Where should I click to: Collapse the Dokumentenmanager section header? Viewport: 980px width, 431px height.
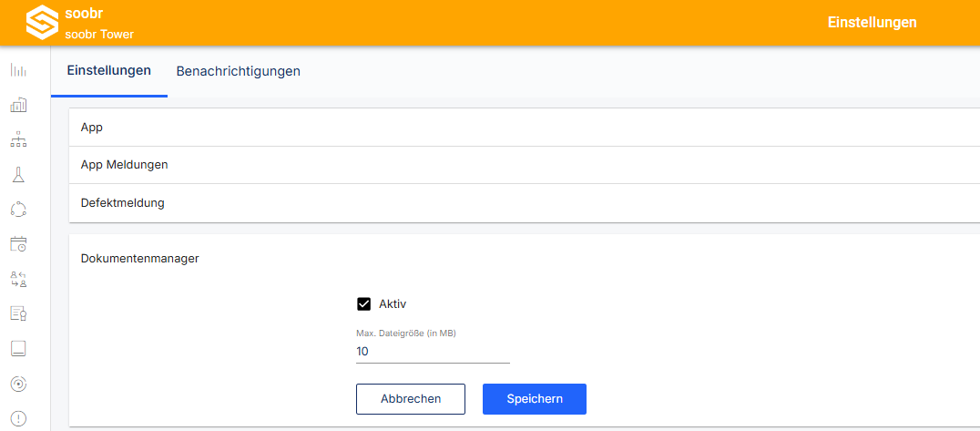pos(525,258)
